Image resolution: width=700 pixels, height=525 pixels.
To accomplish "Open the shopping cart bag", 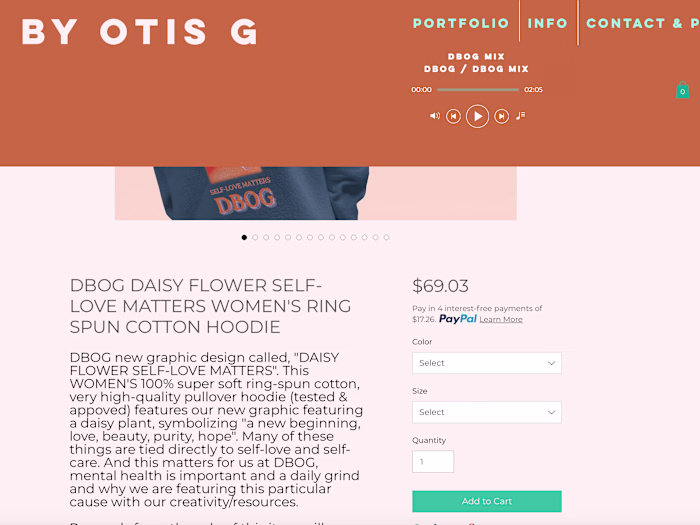I will point(682,91).
